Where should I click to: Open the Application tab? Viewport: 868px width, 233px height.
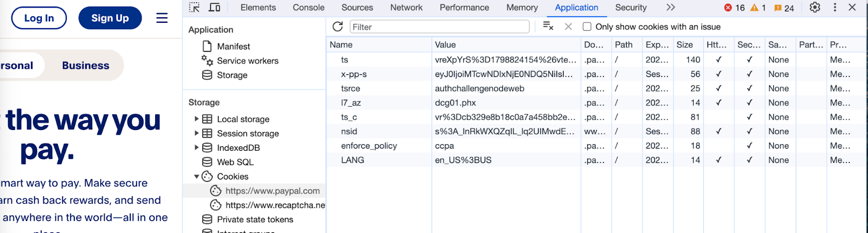click(577, 8)
